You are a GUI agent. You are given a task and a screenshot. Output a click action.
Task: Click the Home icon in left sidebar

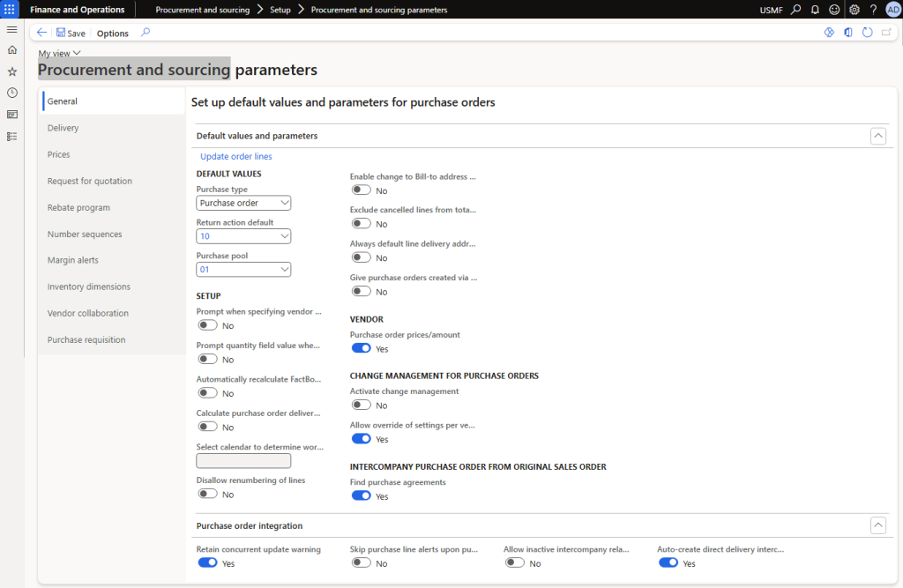click(x=11, y=50)
